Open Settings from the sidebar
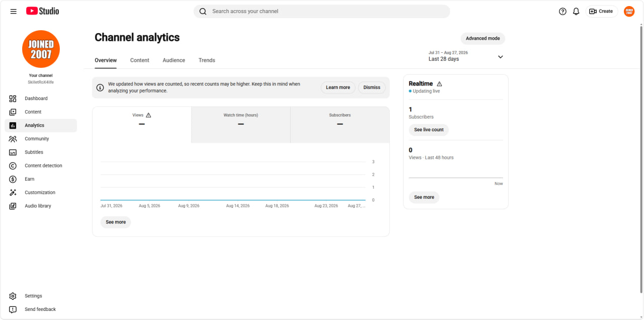 tap(41, 296)
